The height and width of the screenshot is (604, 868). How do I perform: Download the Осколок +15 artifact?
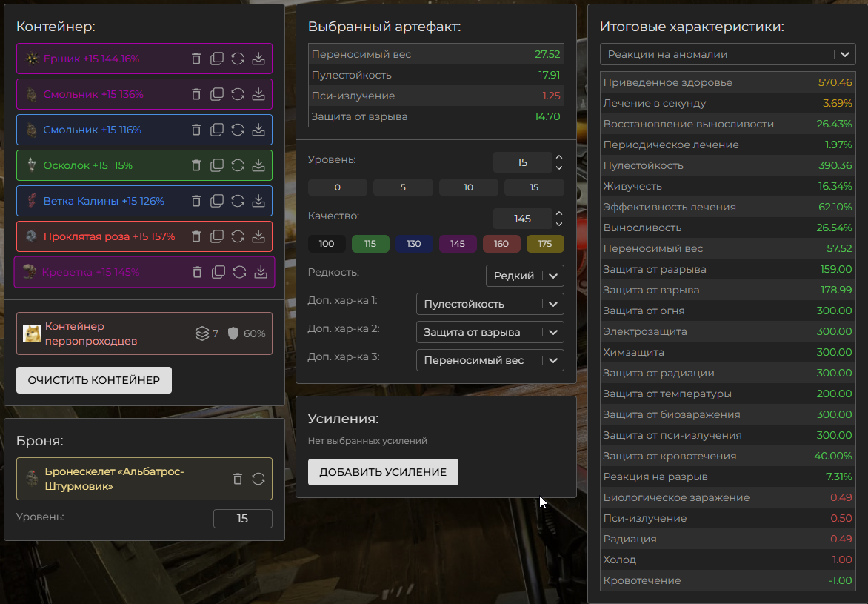pos(258,165)
